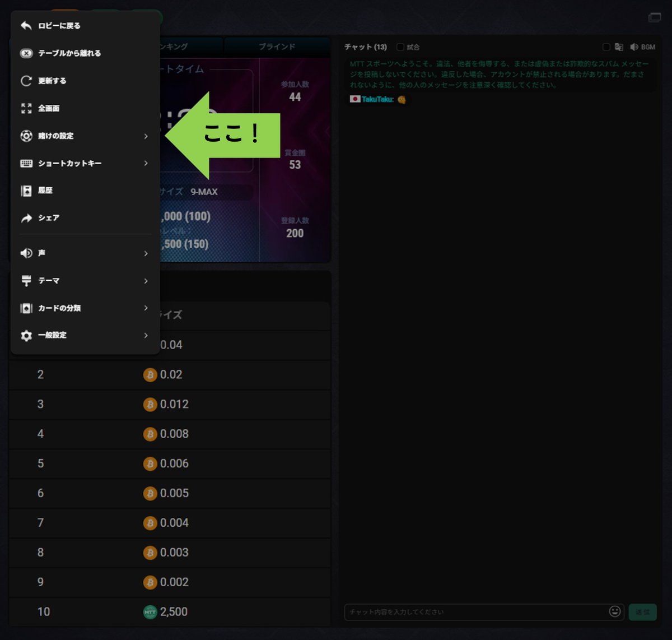Click the Bitcoin icon beside 0.006
Screen dimensions: 672x640
click(150, 464)
